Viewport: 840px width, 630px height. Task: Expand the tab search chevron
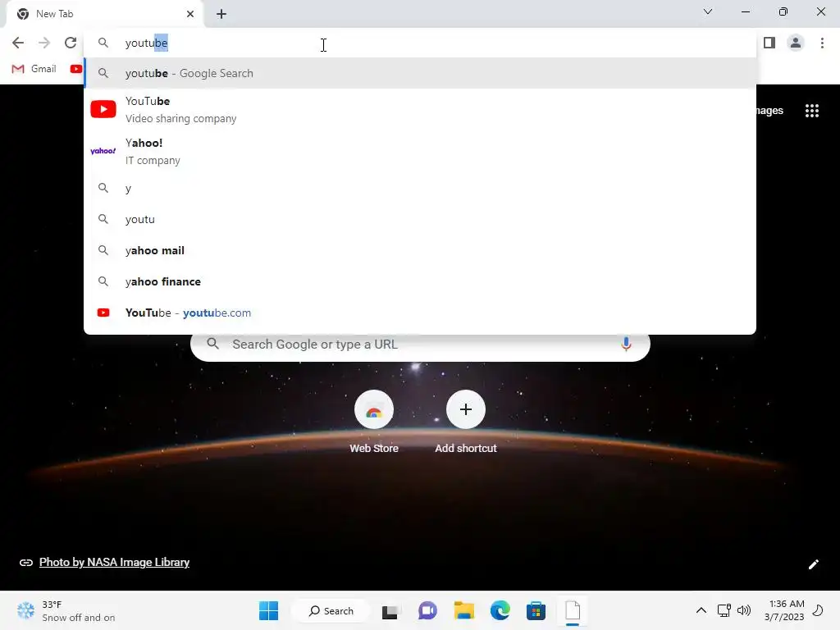click(708, 11)
